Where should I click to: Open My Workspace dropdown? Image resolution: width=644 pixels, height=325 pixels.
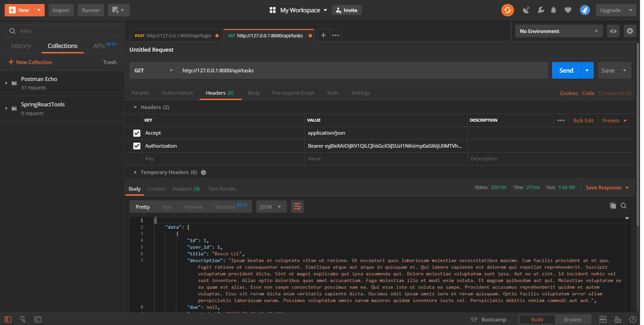click(303, 10)
